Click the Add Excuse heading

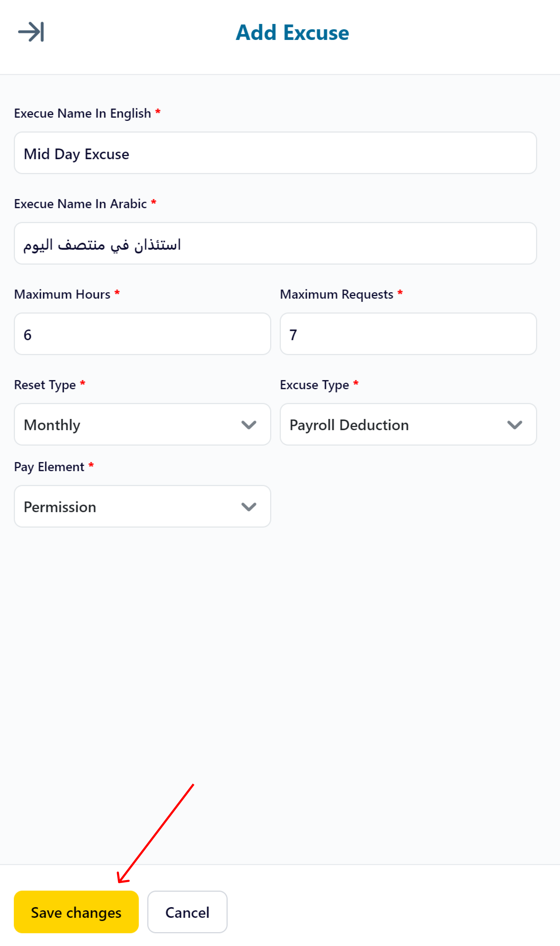pos(292,32)
